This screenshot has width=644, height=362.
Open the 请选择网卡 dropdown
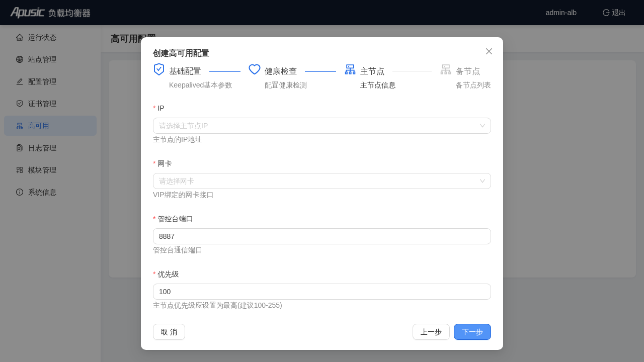[x=322, y=181]
